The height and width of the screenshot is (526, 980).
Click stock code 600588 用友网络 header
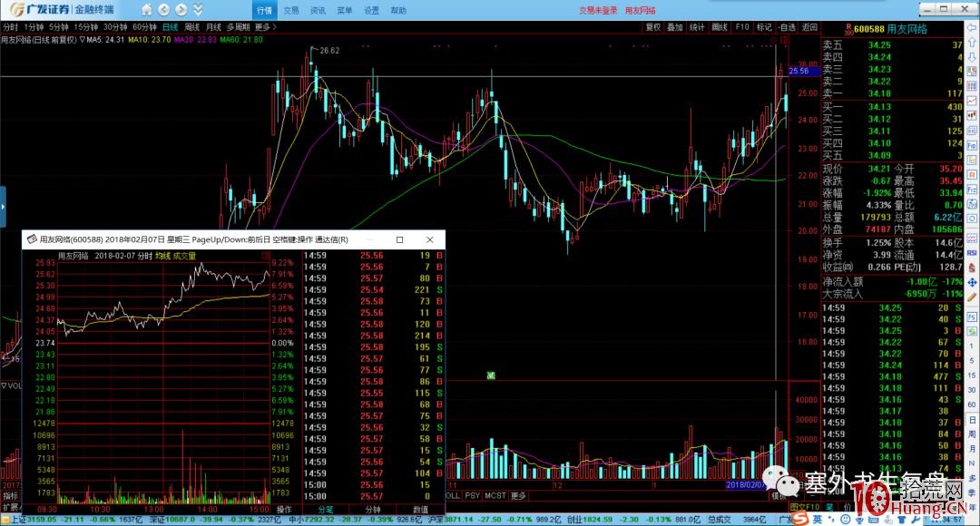pyautogui.click(x=891, y=29)
